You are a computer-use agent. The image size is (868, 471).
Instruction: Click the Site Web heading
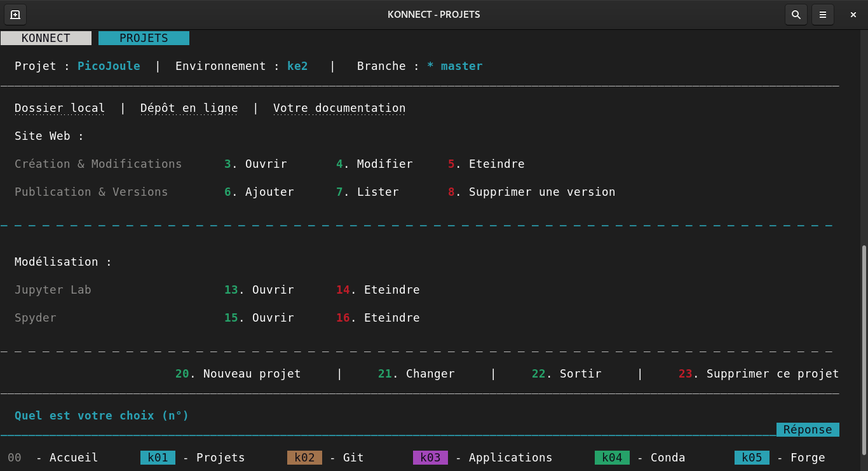pyautogui.click(x=49, y=136)
